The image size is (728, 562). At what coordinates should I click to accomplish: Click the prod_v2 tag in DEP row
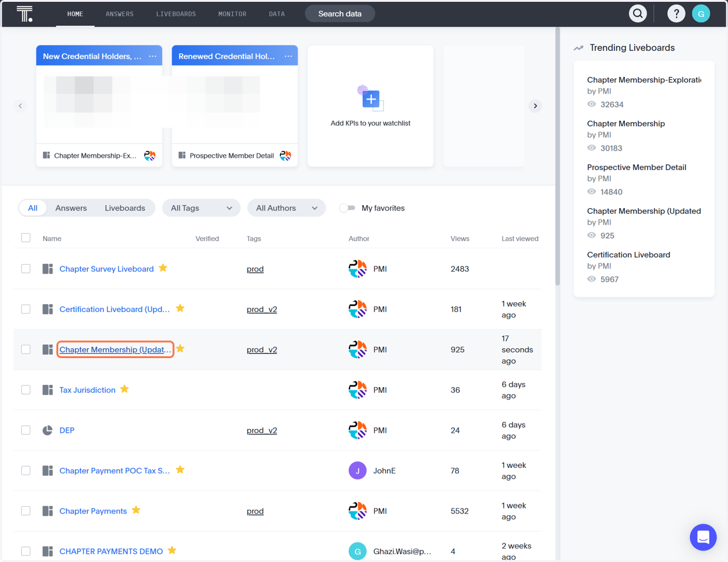(x=261, y=430)
